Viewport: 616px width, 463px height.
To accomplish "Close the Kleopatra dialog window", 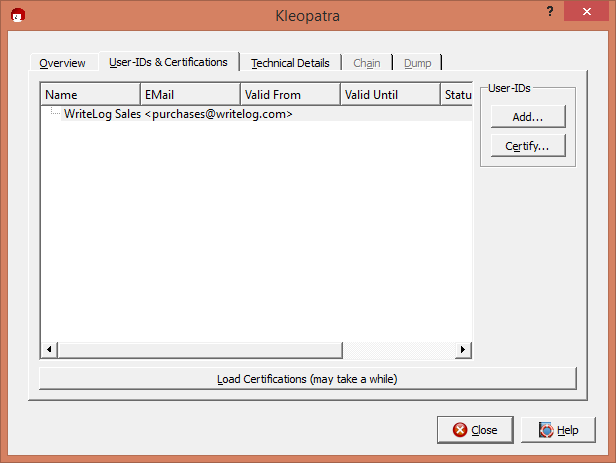I will [x=587, y=11].
